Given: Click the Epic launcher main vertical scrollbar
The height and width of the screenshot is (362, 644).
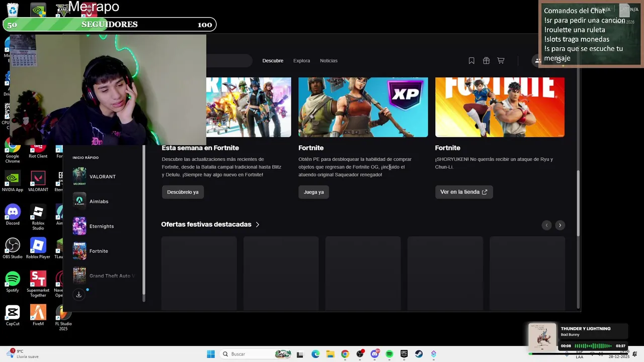Looking at the screenshot, I should 578,203.
